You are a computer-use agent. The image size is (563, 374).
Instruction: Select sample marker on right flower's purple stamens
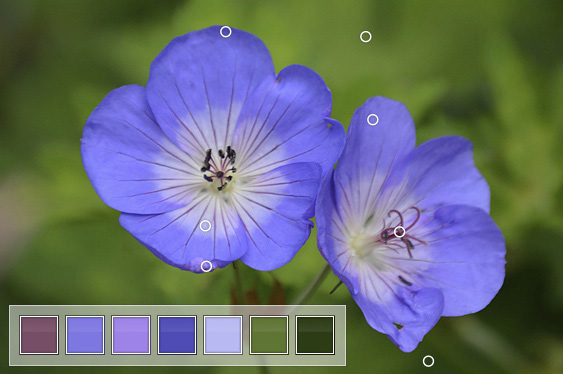coord(400,232)
